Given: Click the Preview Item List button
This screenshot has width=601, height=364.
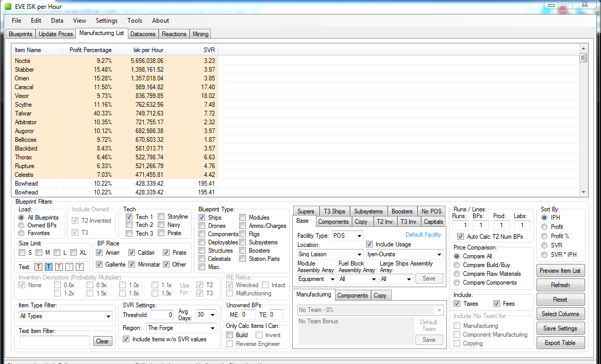Looking at the screenshot, I should (x=560, y=270).
